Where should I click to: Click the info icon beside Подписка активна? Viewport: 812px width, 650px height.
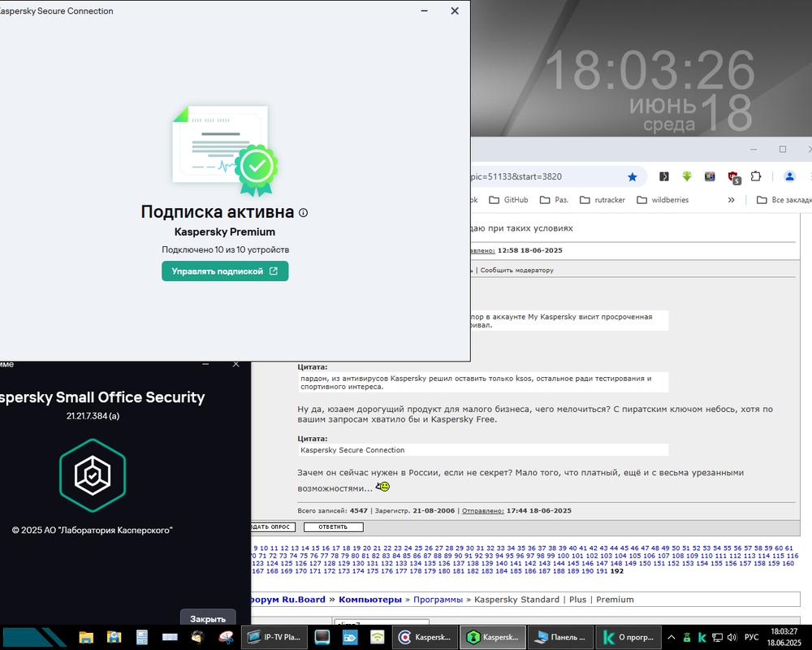tap(304, 213)
